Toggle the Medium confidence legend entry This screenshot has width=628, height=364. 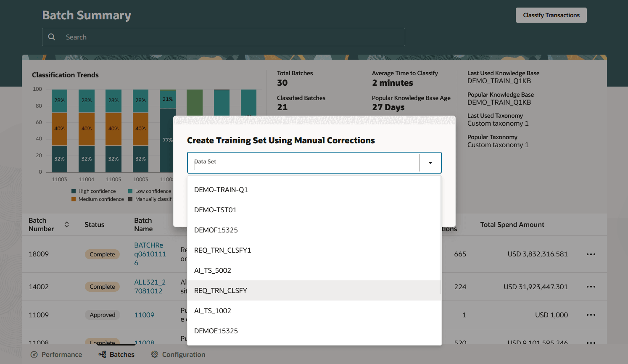point(72,199)
